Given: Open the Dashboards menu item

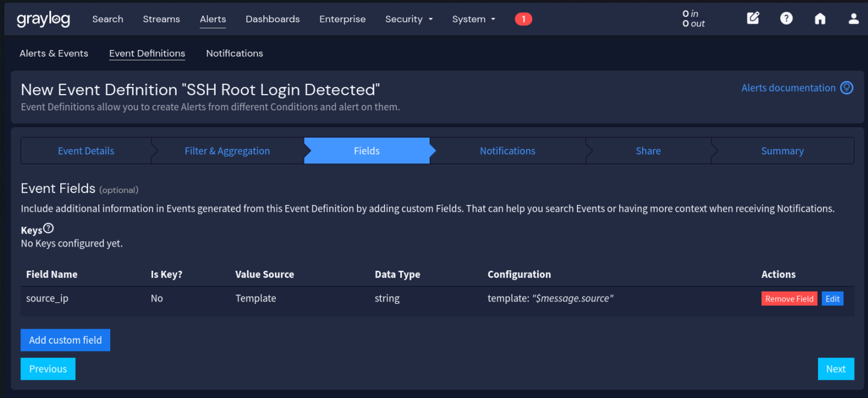Looking at the screenshot, I should pyautogui.click(x=272, y=19).
